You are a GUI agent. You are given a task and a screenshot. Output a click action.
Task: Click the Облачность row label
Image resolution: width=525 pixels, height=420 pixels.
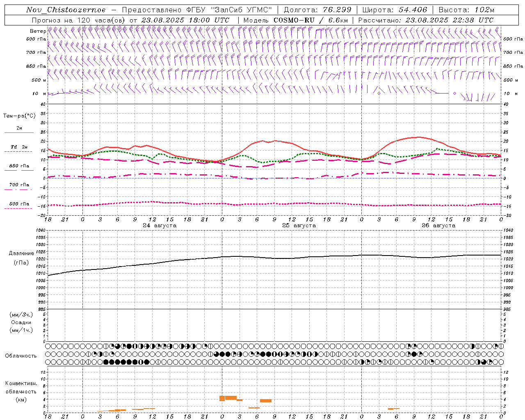tap(21, 356)
